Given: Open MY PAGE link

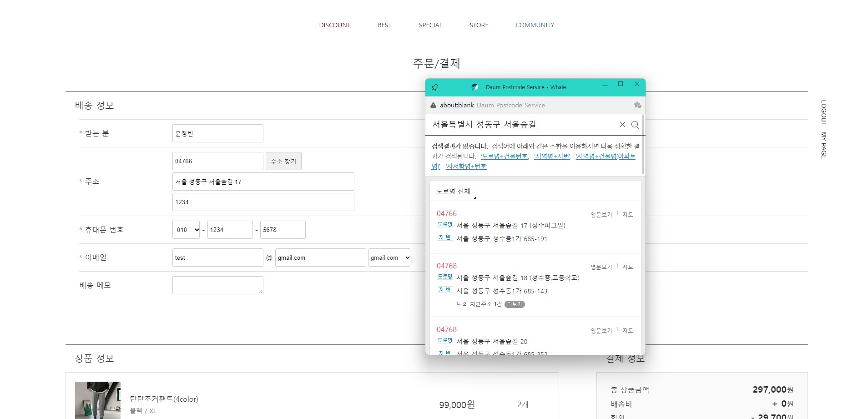Looking at the screenshot, I should (x=823, y=146).
